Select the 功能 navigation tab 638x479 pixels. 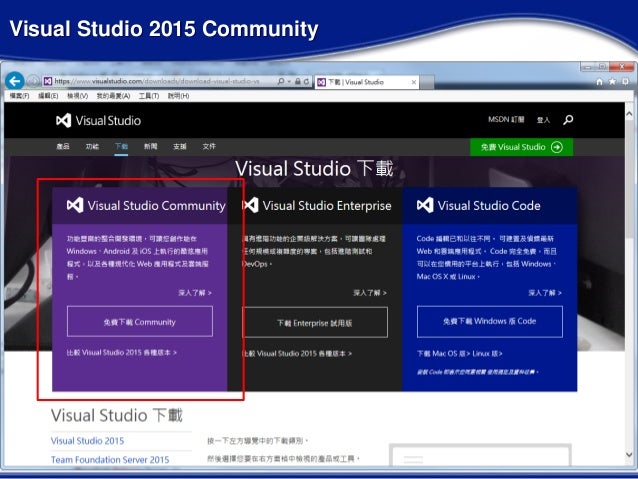pos(92,147)
